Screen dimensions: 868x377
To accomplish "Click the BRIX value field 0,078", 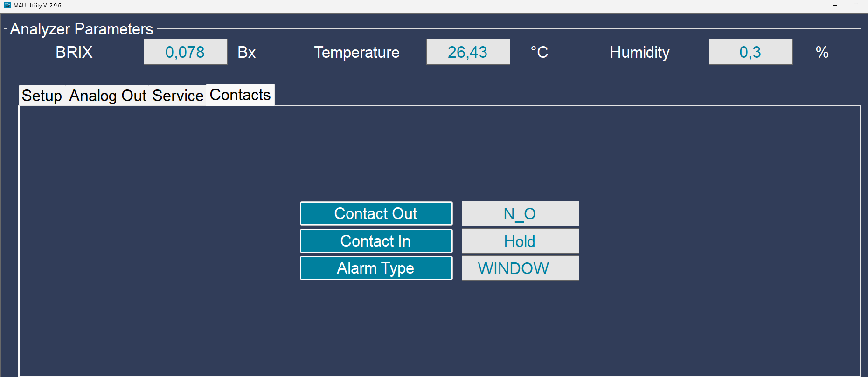I will pos(185,52).
